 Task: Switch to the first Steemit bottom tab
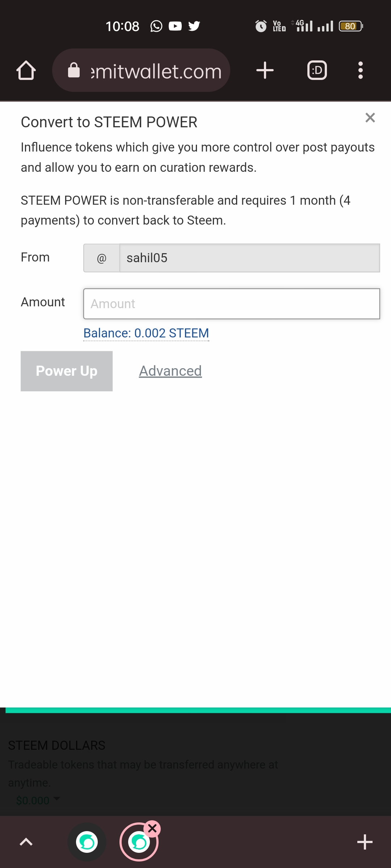pyautogui.click(x=87, y=842)
